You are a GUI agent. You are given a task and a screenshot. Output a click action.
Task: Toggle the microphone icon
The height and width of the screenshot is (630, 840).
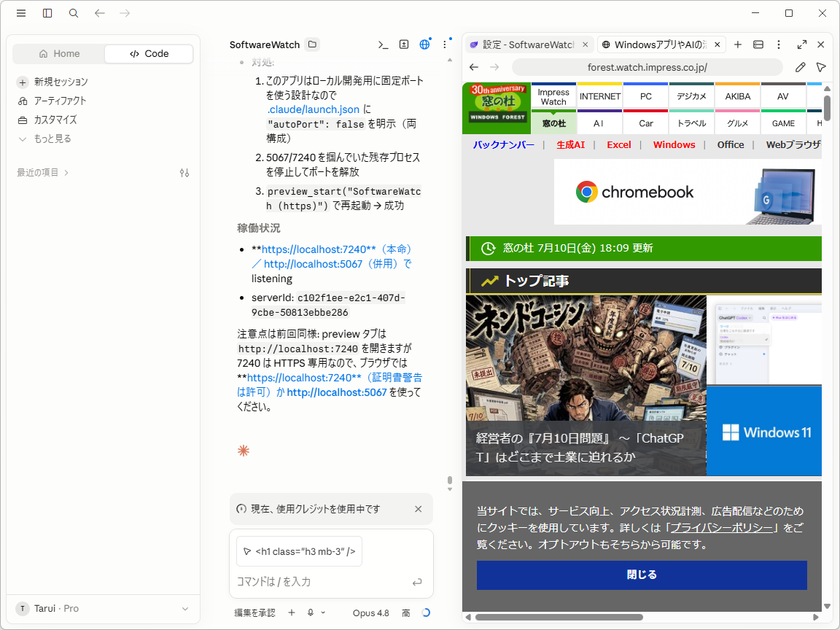[311, 612]
